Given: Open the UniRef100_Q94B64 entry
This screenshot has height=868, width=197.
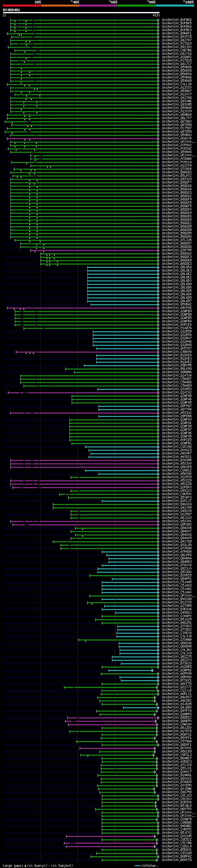Looking at the screenshot, I should pos(176,115).
